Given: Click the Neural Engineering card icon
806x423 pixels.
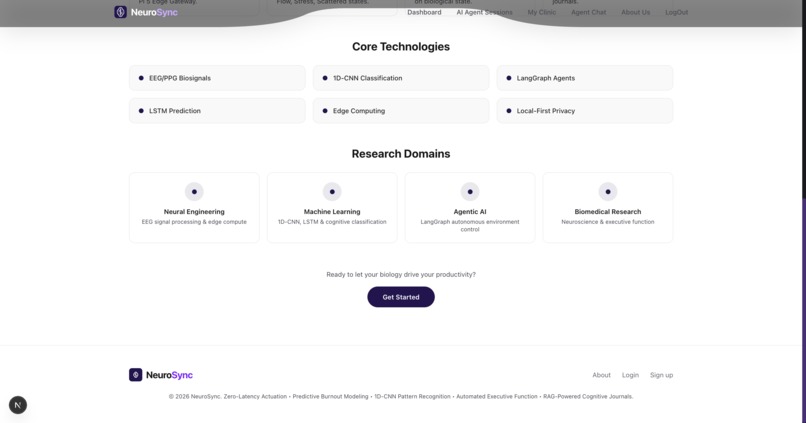Looking at the screenshot, I should [x=194, y=192].
